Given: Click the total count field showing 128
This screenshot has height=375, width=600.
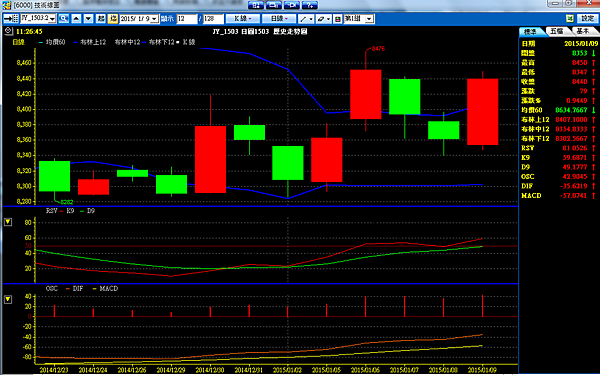Looking at the screenshot, I should point(214,19).
